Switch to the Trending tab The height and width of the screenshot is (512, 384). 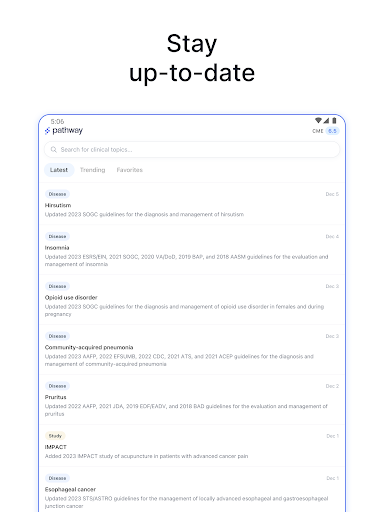pos(93,170)
